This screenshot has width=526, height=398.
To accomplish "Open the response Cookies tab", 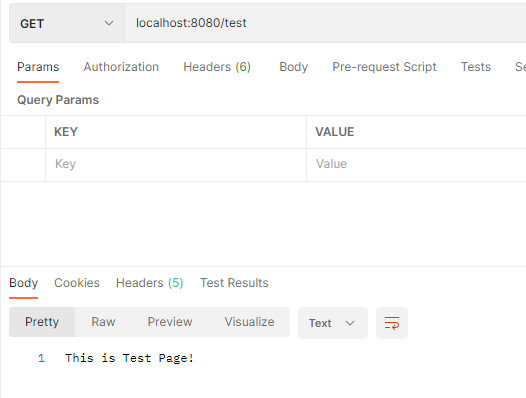I will point(77,283).
